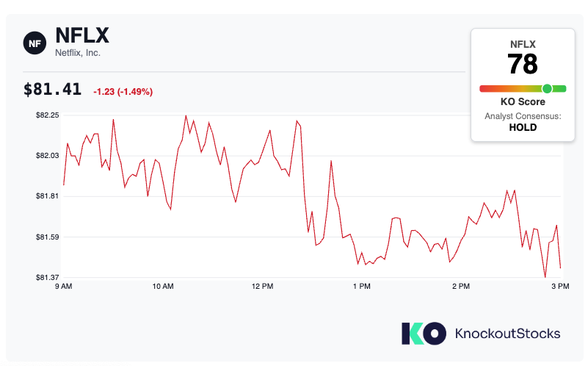The height and width of the screenshot is (366, 588).
Task: Click the $82.25 y-axis label
Action: click(x=48, y=115)
